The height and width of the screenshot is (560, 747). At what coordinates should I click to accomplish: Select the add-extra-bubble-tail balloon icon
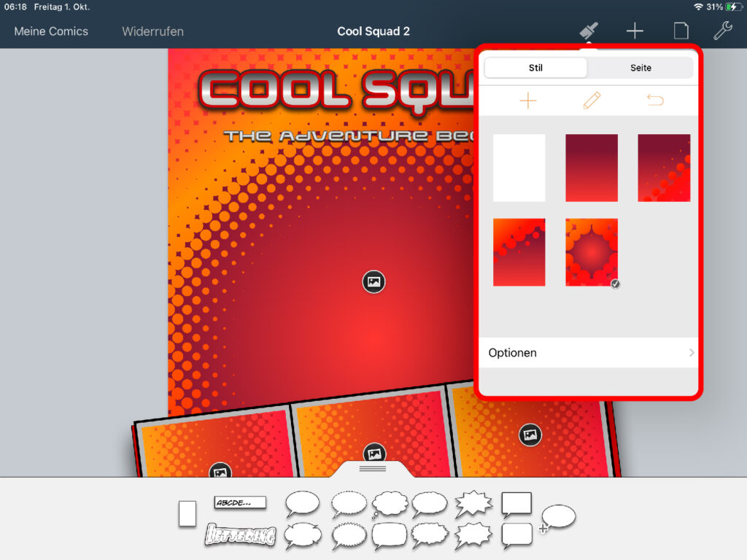tap(558, 517)
